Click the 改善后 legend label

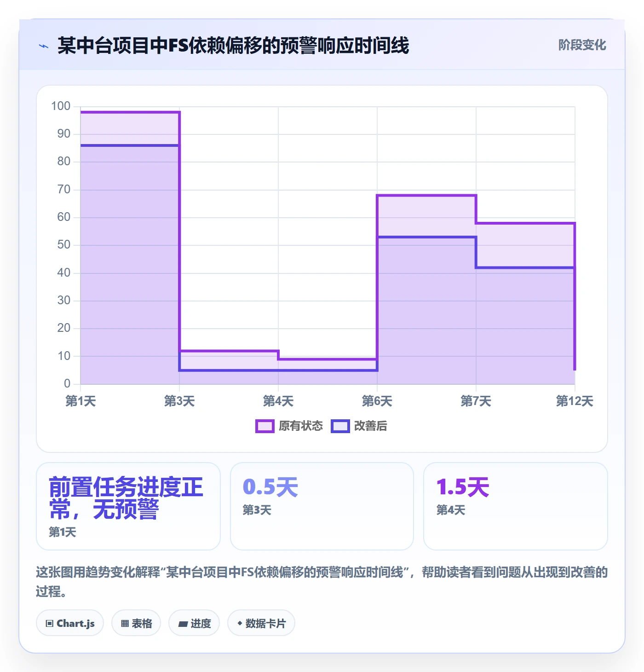(x=370, y=426)
